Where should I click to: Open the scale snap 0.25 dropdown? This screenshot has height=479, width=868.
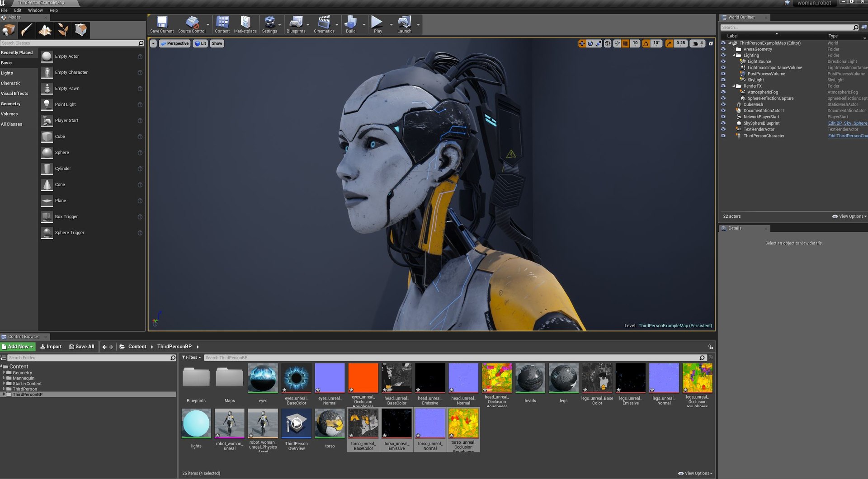(x=680, y=43)
